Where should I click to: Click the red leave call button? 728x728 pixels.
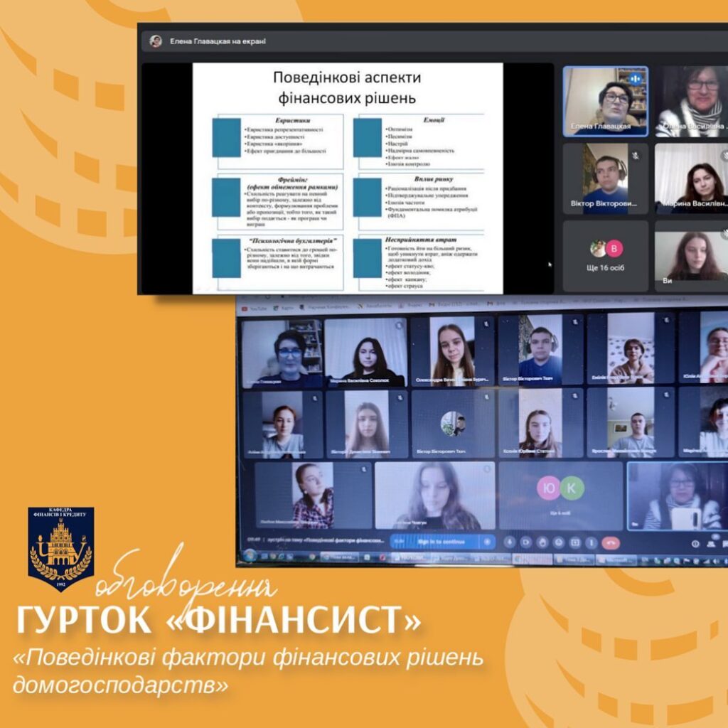(x=611, y=542)
